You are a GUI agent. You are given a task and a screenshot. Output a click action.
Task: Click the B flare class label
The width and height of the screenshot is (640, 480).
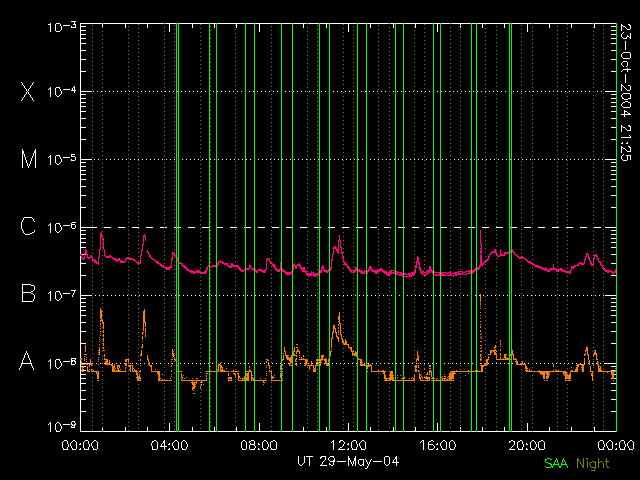pos(28,293)
